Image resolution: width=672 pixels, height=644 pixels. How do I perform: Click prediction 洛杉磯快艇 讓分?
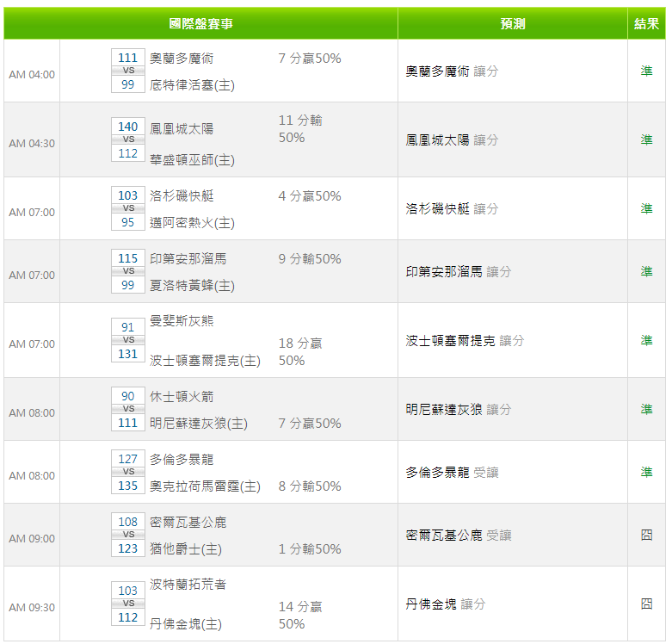452,209
